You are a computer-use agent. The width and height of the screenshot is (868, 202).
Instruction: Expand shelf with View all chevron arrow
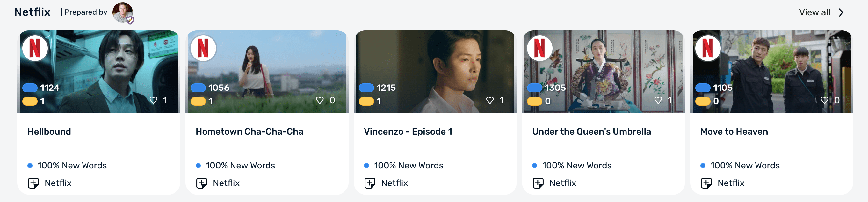pyautogui.click(x=841, y=12)
